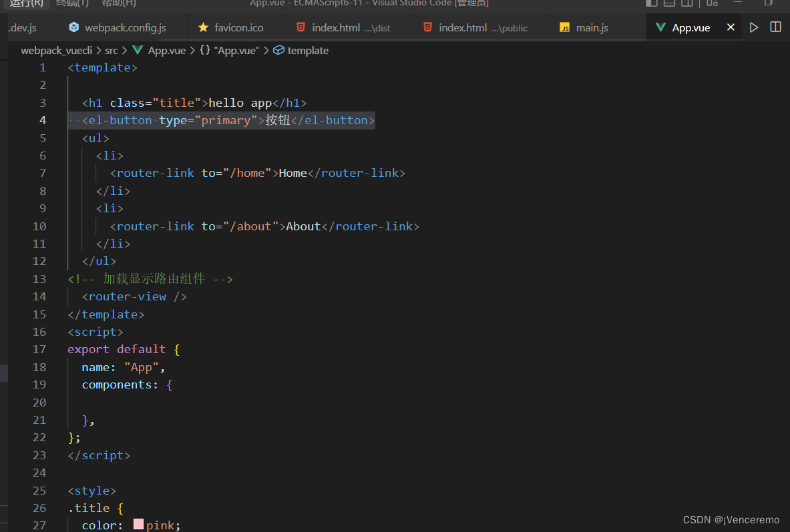Click the pink color swatch on line 27
The width and height of the screenshot is (790, 532).
(x=138, y=524)
